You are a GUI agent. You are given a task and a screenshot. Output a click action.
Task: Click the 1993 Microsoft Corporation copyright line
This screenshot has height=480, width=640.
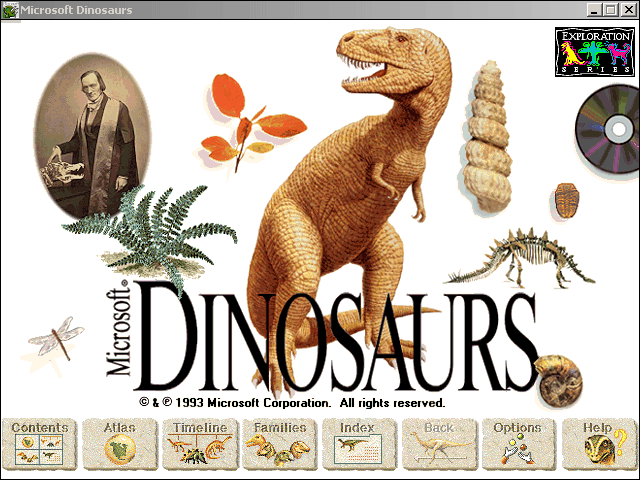click(292, 403)
